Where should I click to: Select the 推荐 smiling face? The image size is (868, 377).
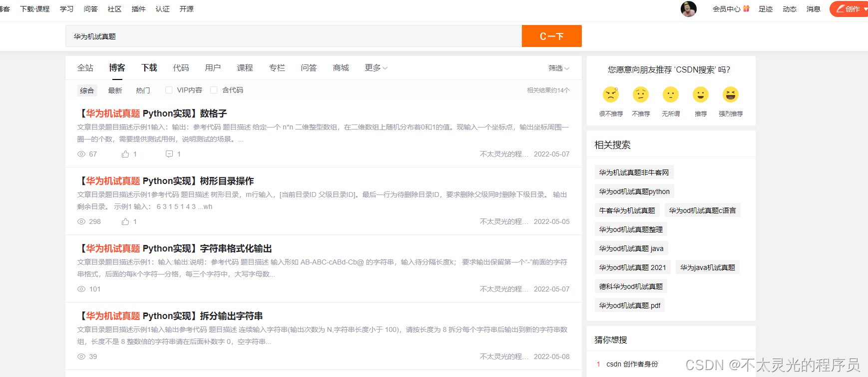(x=701, y=94)
